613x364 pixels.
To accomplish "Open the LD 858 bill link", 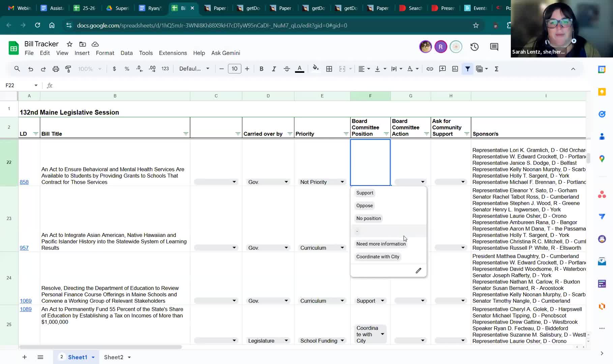I will [x=24, y=182].
